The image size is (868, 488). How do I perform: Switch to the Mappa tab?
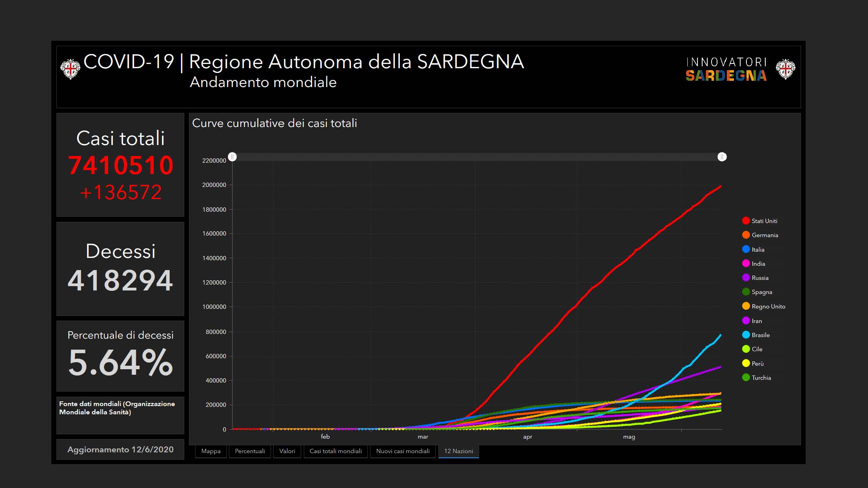coord(211,451)
